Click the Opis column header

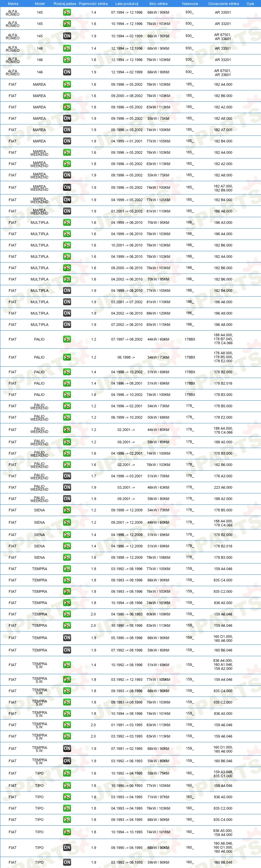click(250, 4)
